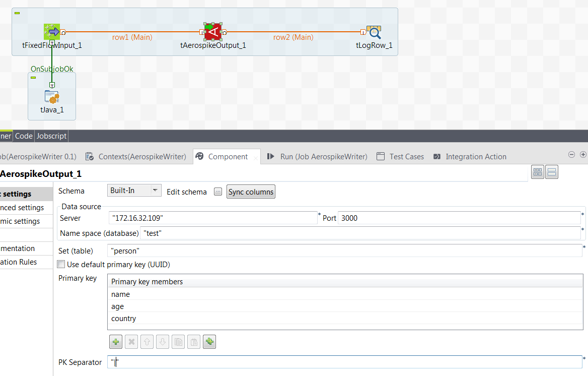Open the Documentation side tab
This screenshot has height=376, width=588.
[26, 248]
